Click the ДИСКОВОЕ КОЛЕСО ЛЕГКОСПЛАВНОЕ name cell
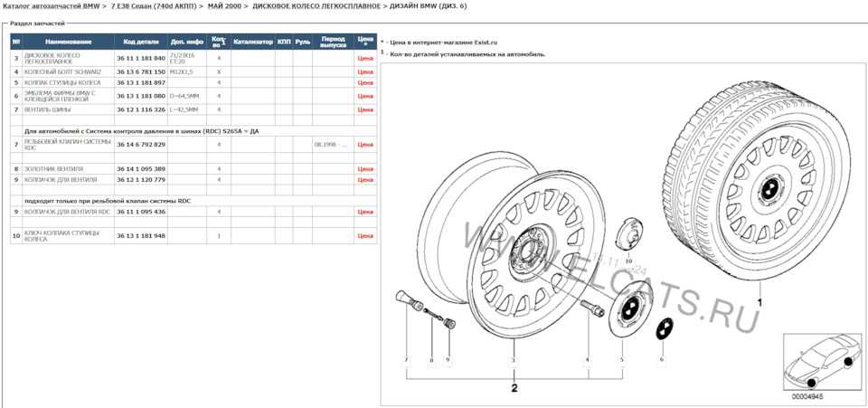The image size is (868, 408). point(68,58)
